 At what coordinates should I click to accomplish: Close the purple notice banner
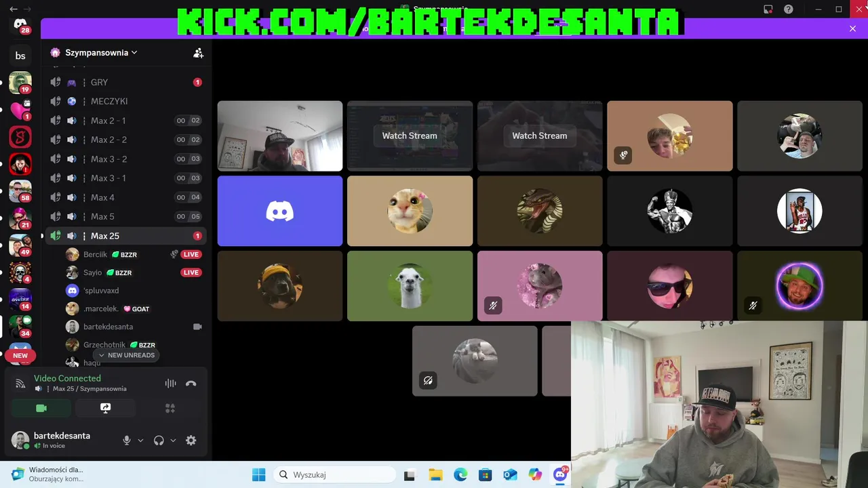point(852,28)
